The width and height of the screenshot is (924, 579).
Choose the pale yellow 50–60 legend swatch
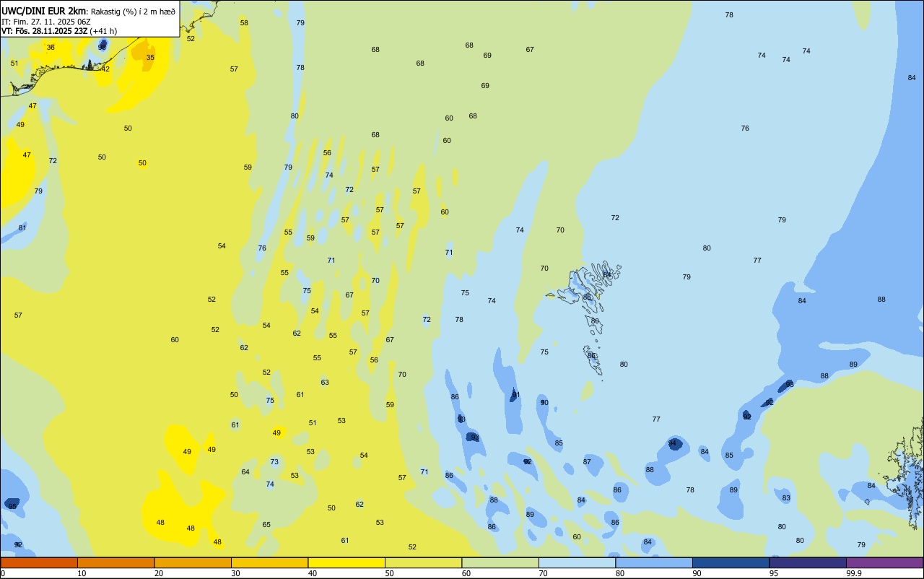[x=423, y=562]
